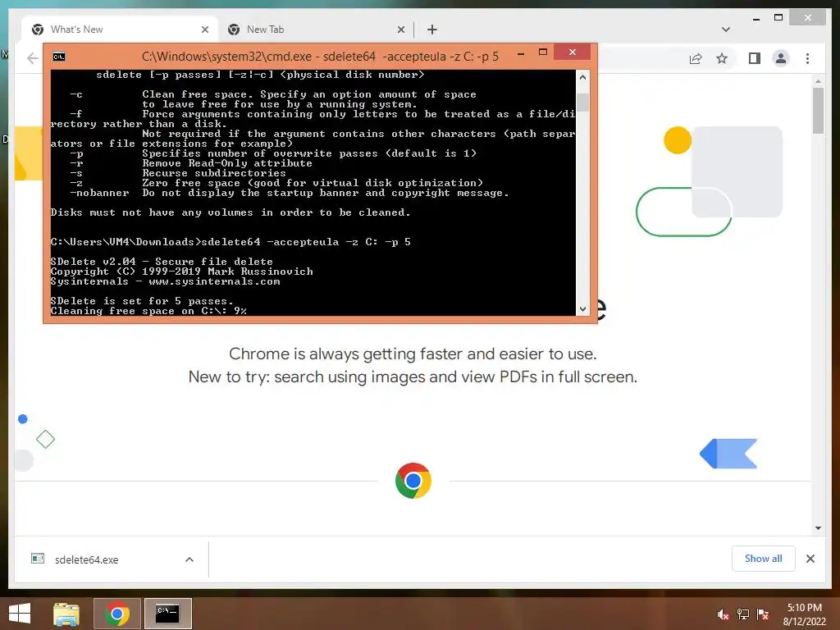Close the cmd.exe sdelete window
The height and width of the screenshot is (630, 840).
tap(572, 52)
